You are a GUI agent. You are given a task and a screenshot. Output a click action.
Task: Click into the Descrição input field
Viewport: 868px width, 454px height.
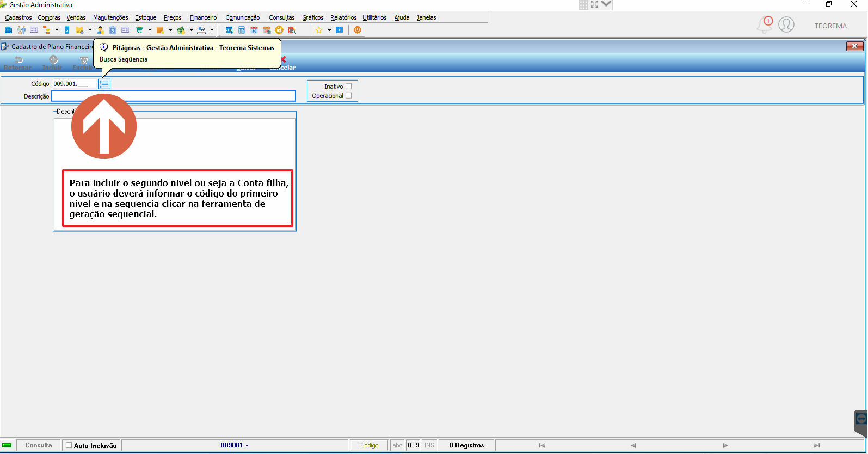pos(174,96)
